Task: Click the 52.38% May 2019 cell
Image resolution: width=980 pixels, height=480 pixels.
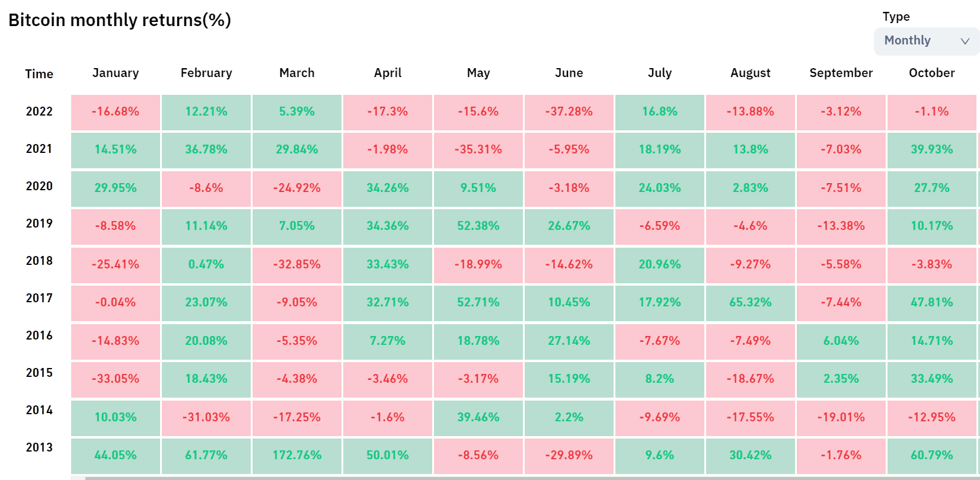Action: (x=478, y=226)
